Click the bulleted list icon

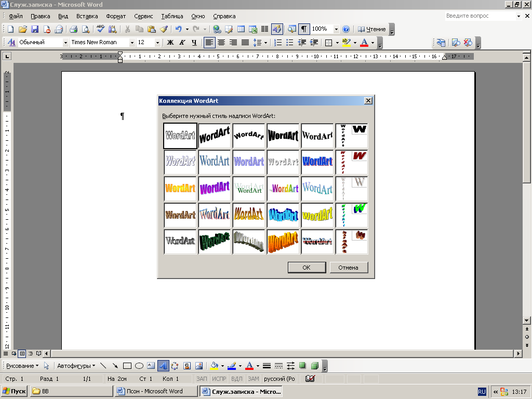[x=289, y=43]
